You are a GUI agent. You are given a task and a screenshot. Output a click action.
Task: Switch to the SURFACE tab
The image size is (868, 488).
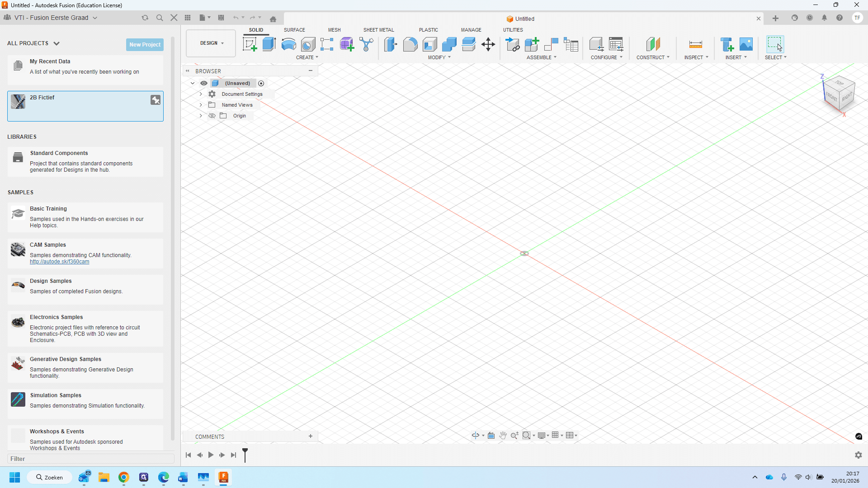[x=294, y=30]
